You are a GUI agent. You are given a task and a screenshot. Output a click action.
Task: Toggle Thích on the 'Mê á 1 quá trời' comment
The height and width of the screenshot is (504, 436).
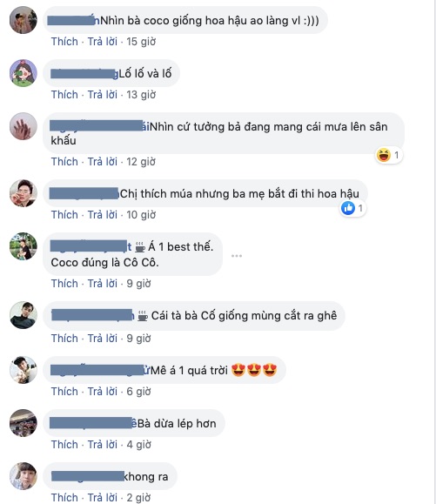[x=64, y=391]
